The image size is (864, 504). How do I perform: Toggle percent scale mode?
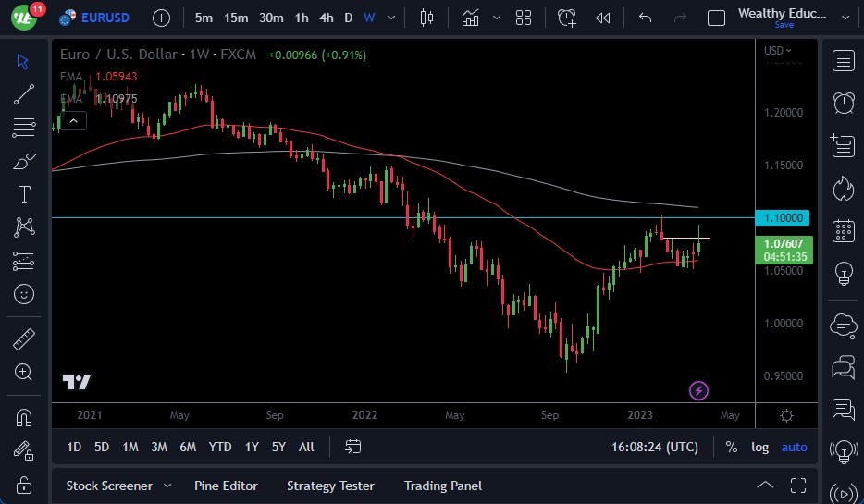[732, 447]
